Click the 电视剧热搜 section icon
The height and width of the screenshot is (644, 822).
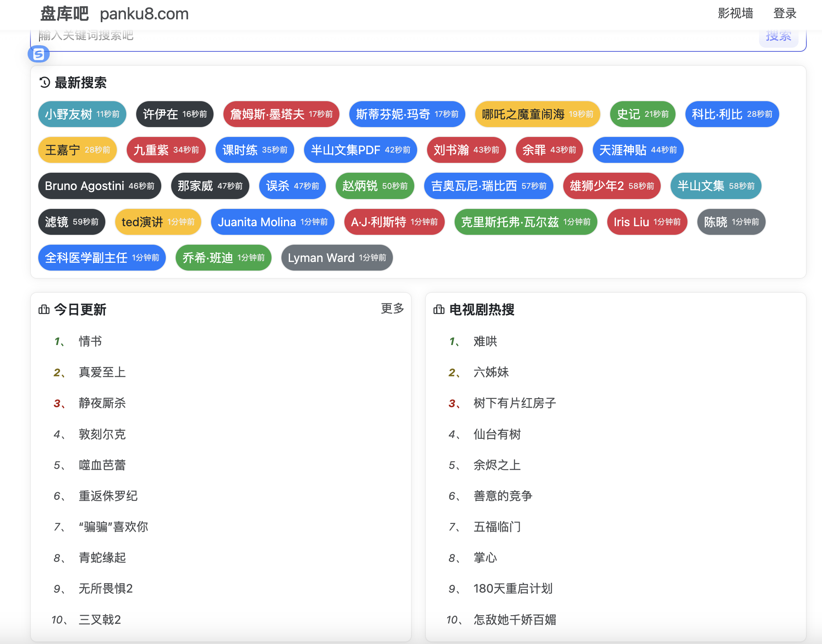pyautogui.click(x=439, y=309)
